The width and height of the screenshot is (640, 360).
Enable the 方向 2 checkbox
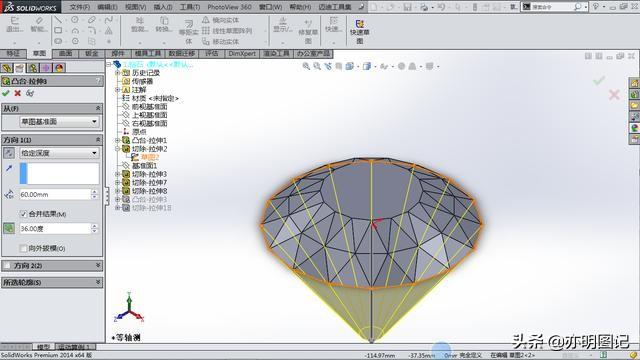[x=7, y=266]
